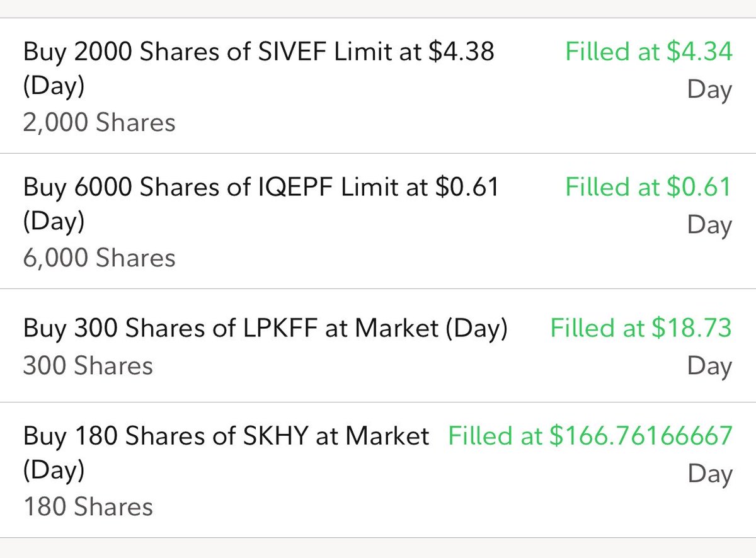Tap the '6,000 Shares' quantity label

(x=99, y=258)
